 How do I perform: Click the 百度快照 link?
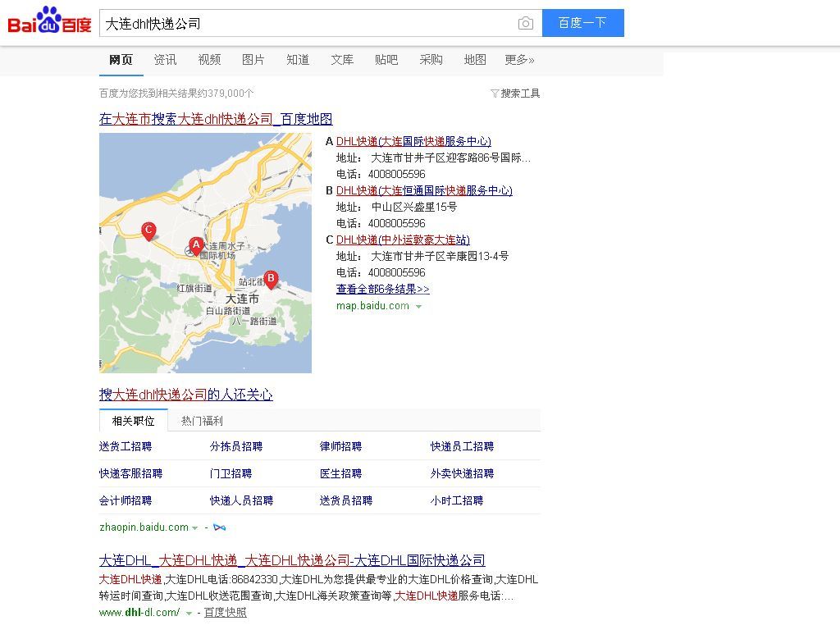coord(225,612)
